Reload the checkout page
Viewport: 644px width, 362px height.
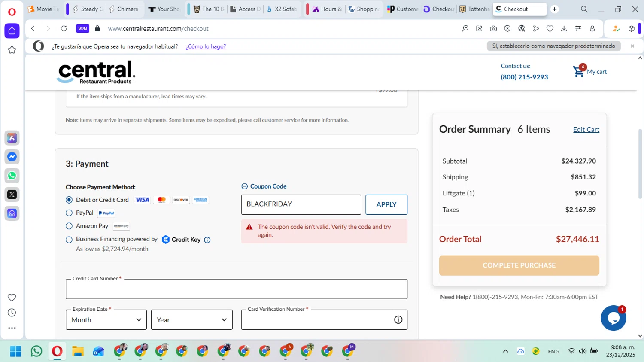64,29
